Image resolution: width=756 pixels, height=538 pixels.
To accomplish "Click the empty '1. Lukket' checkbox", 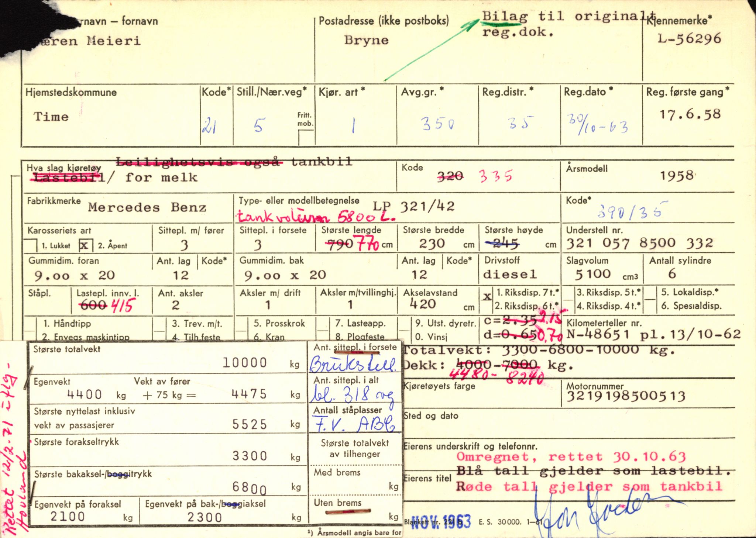I will pyautogui.click(x=30, y=245).
